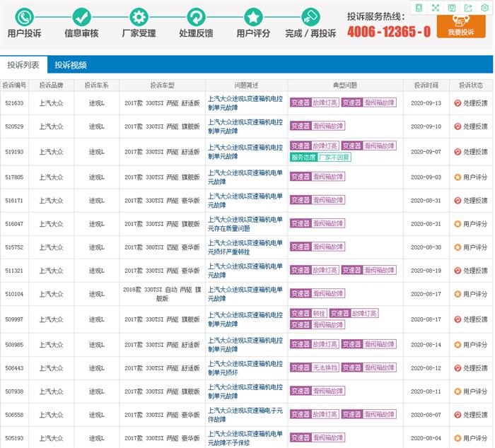Screen dimensions: 495x448
Task: Click 用户评分 status icon for complaint 508985
Action: pos(458,345)
